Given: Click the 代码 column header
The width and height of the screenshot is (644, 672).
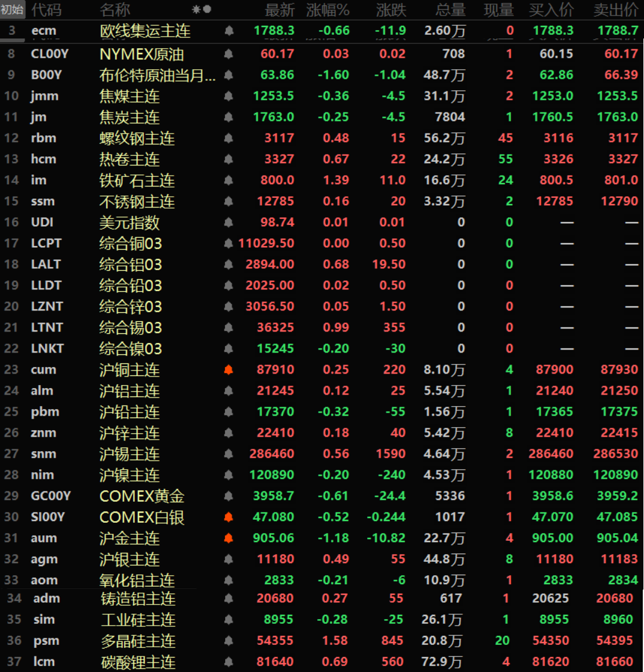Looking at the screenshot, I should point(46,10).
